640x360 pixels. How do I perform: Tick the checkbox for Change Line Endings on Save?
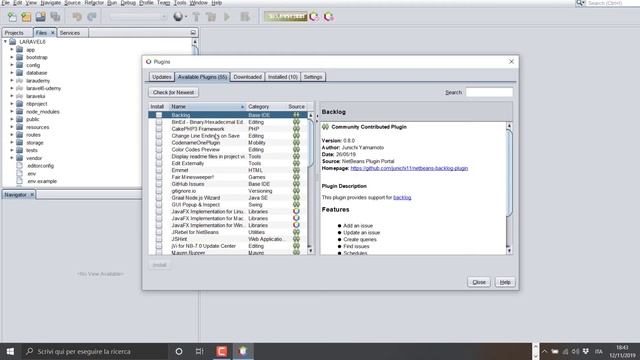tap(159, 136)
